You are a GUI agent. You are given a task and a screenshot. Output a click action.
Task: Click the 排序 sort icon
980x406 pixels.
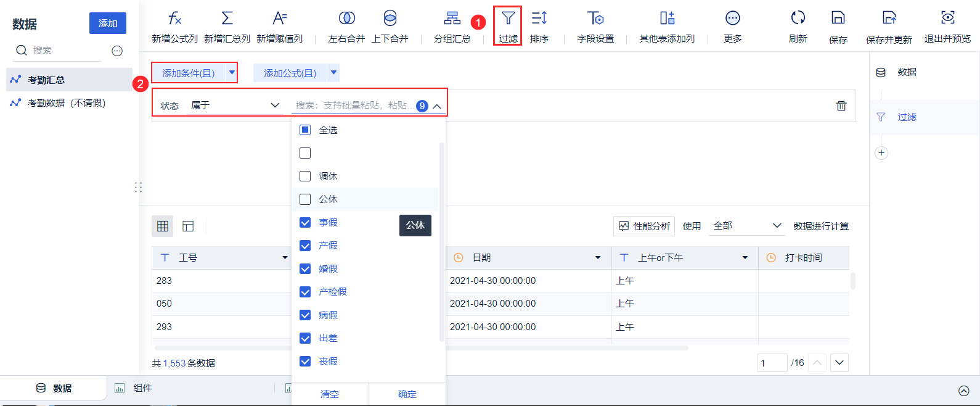[x=539, y=18]
